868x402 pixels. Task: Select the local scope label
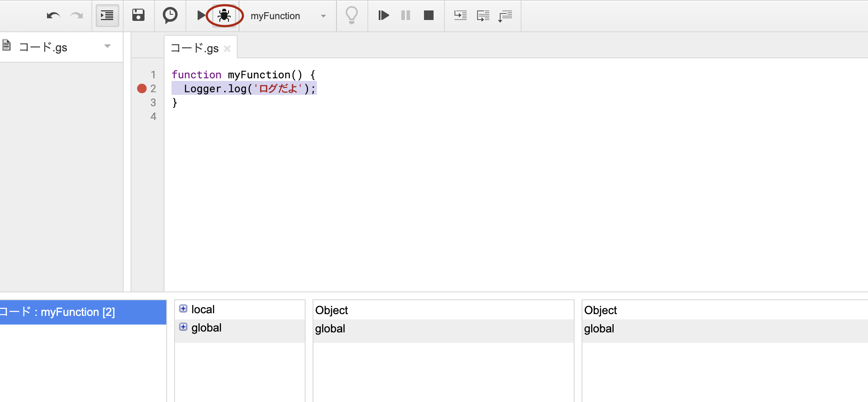coord(203,309)
